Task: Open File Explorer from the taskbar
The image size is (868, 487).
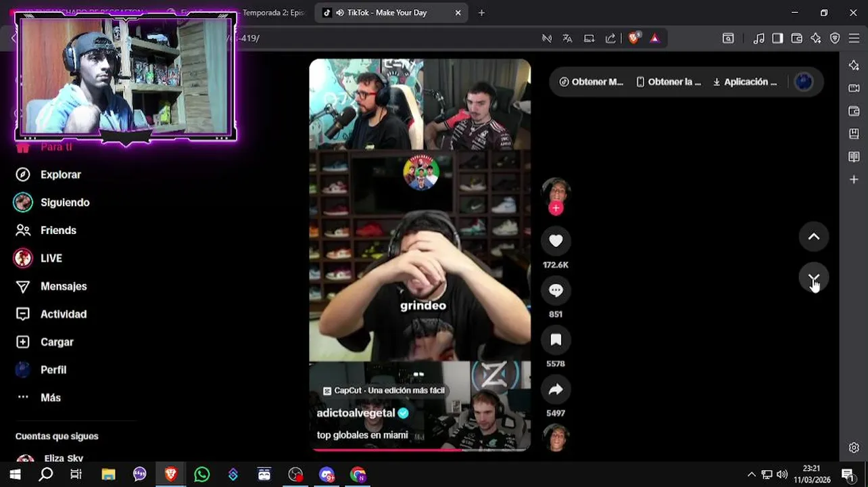Action: pos(108,474)
